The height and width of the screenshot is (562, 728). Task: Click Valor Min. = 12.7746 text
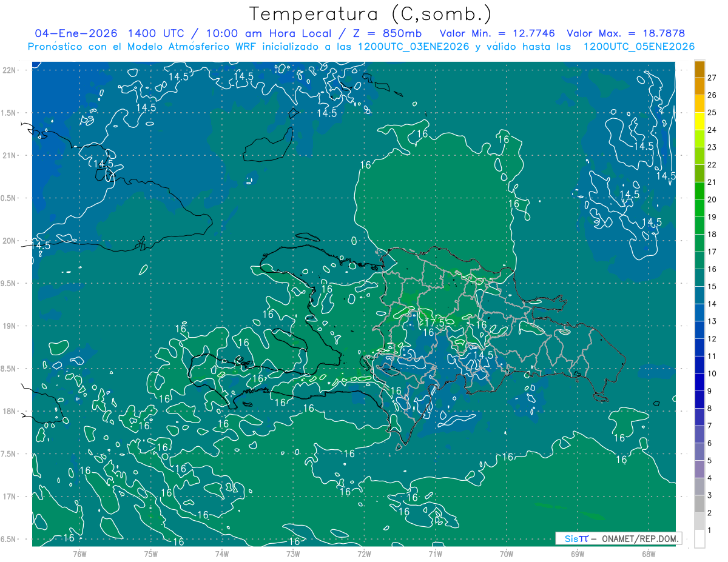click(x=497, y=33)
